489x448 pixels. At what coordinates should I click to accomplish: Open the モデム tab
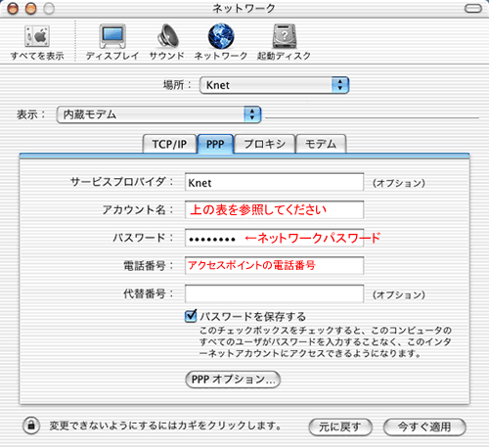[x=321, y=144]
